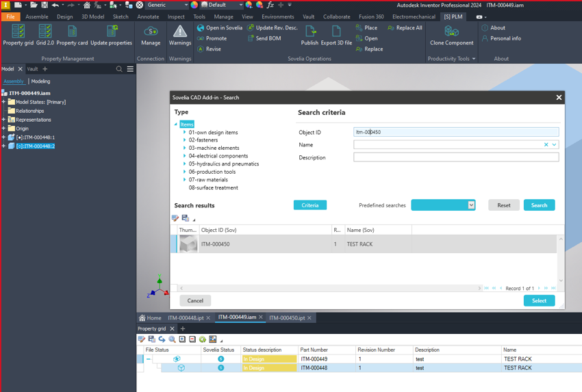Click Cancel in the Search dialog
This screenshot has height=392, width=582.
click(195, 300)
